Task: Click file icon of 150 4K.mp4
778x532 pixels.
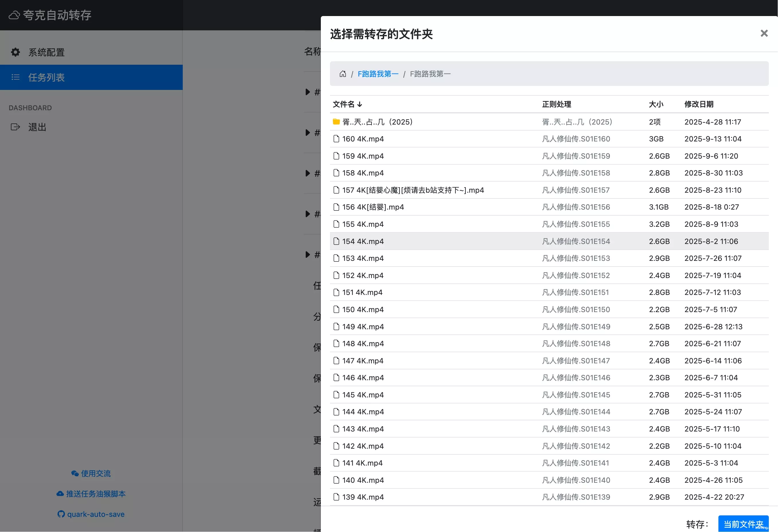Action: point(336,309)
